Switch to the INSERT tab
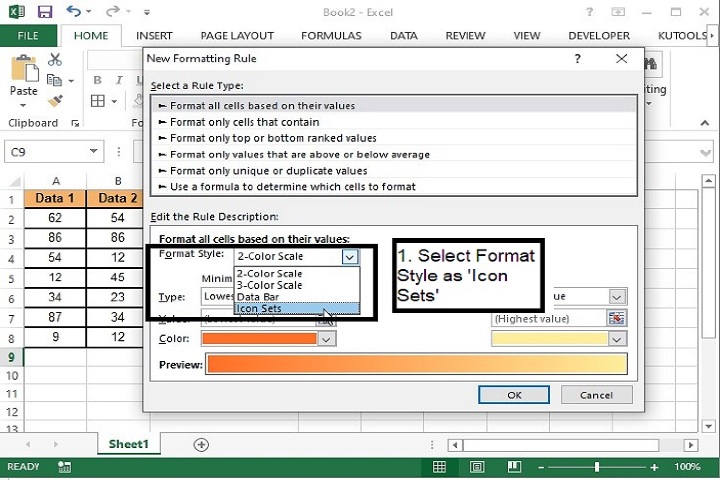This screenshot has width=720, height=480. (154, 35)
